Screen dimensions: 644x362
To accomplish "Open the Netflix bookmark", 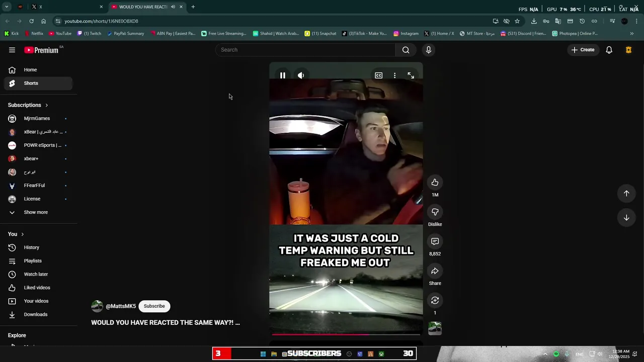I will [x=34, y=34].
